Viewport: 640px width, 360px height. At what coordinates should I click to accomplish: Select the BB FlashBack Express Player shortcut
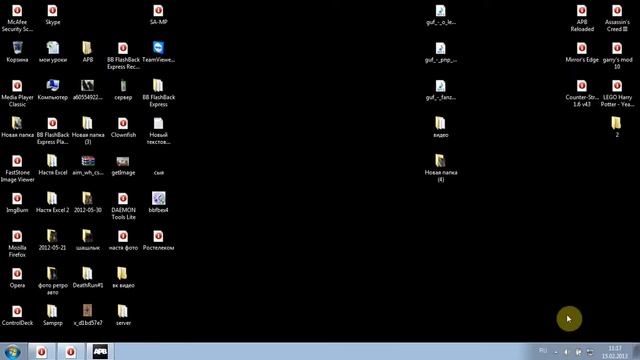click(53, 131)
